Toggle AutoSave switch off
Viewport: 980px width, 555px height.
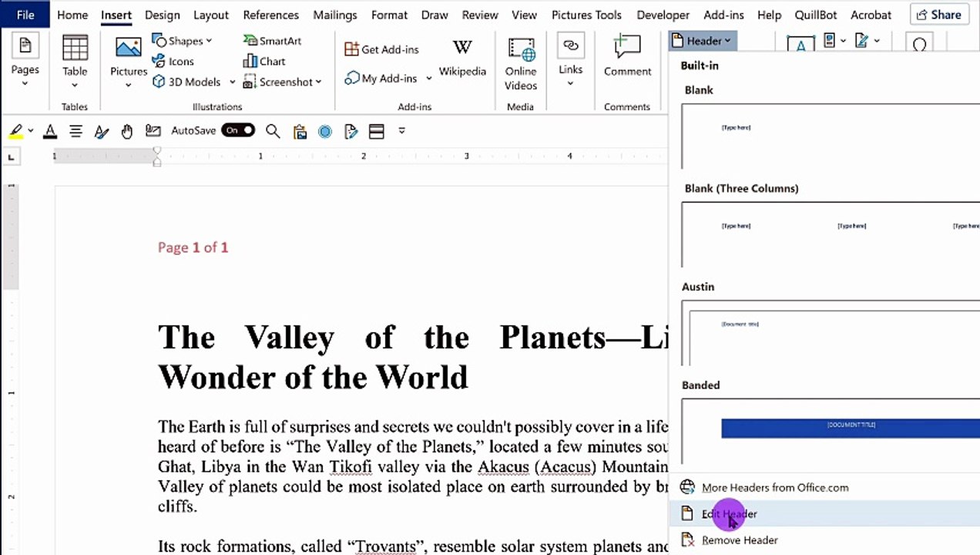[x=238, y=130]
